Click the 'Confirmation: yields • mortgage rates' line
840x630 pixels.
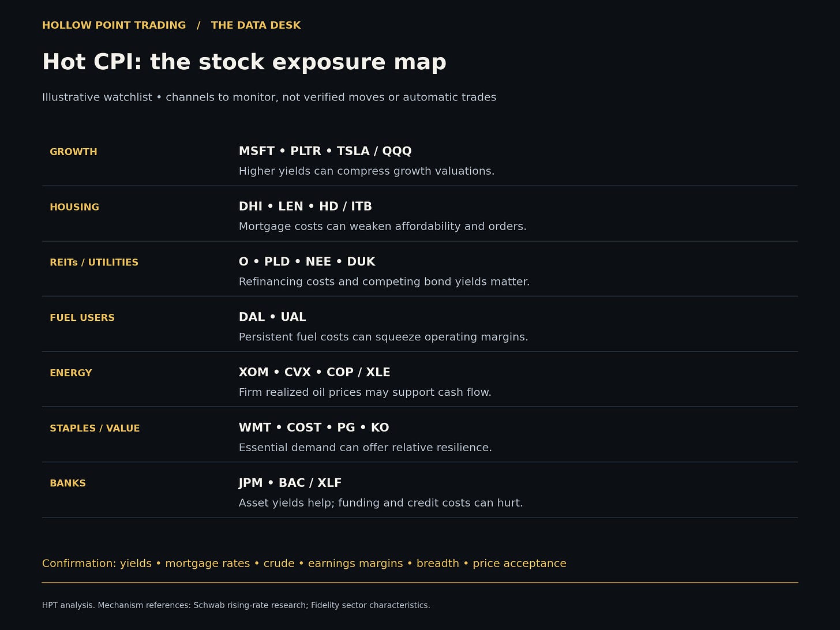304,564
